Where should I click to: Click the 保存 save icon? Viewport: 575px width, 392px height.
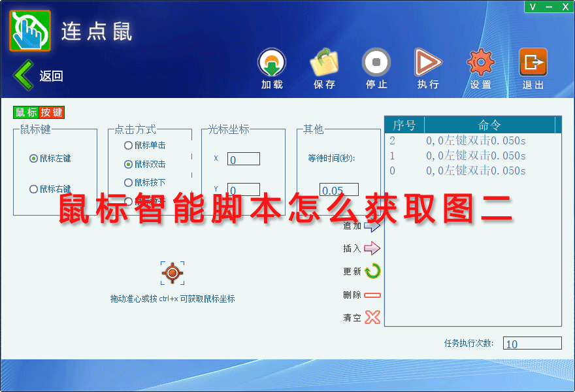pyautogui.click(x=324, y=62)
